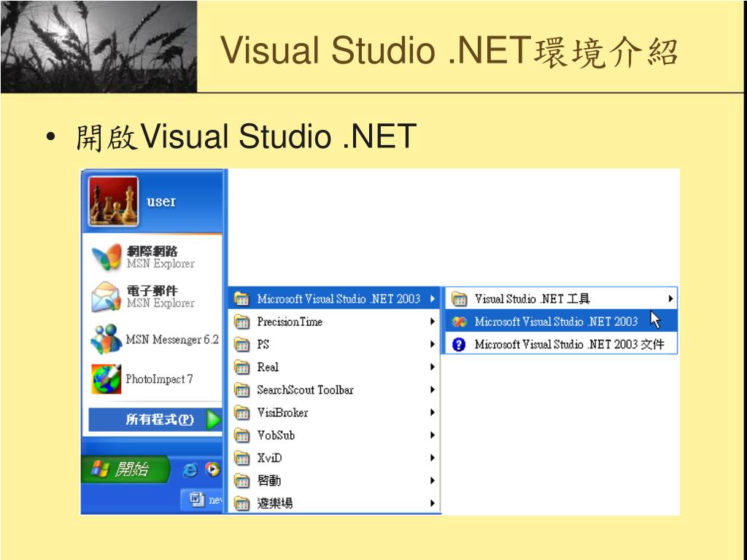Launch Windows Media Player quick launch icon

click(212, 470)
